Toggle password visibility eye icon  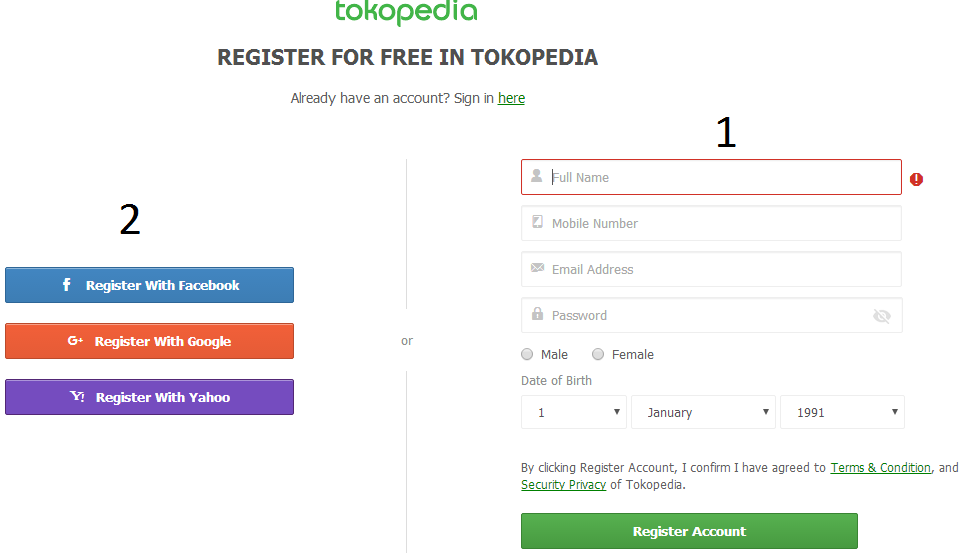[881, 316]
